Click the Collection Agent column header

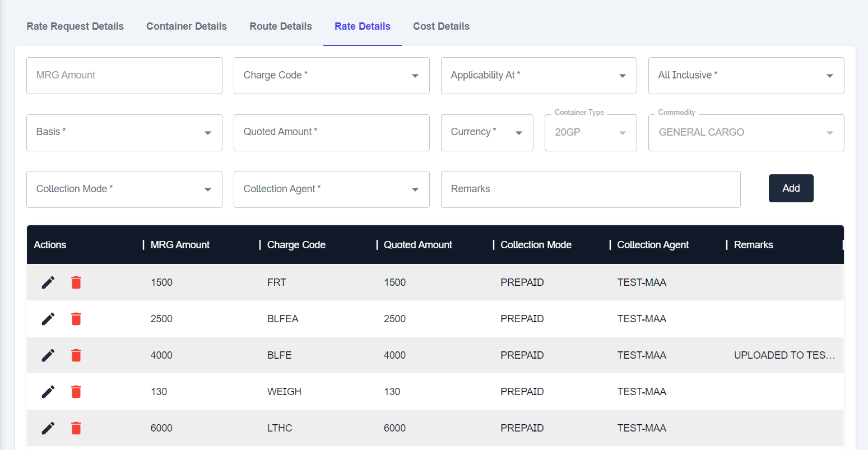[653, 245]
